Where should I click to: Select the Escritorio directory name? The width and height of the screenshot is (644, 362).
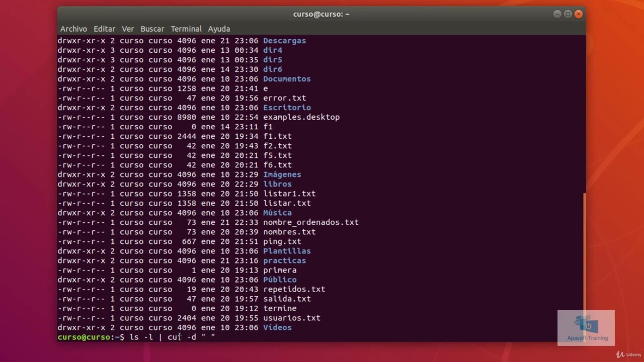(x=287, y=108)
